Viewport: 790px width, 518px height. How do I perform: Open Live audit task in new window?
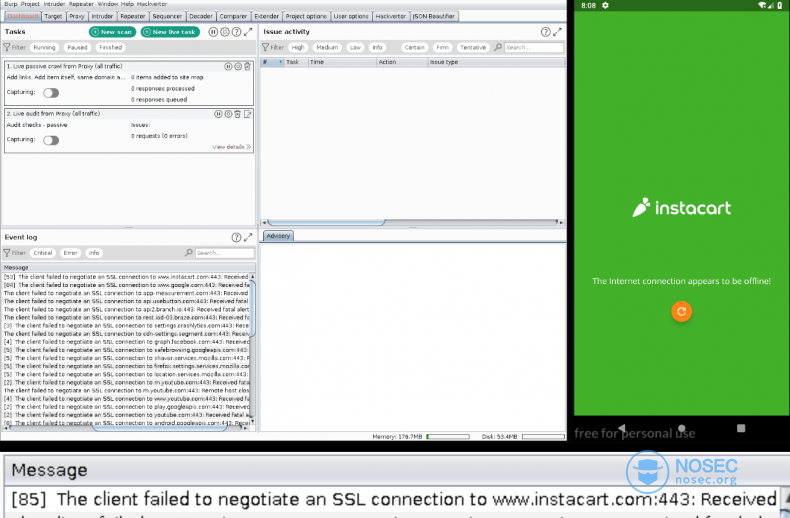coord(247,114)
